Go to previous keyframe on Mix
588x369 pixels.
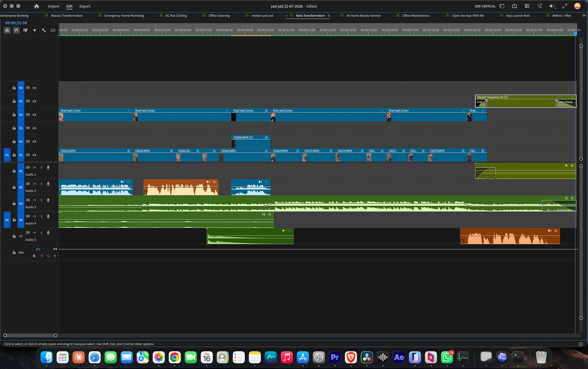point(41,256)
